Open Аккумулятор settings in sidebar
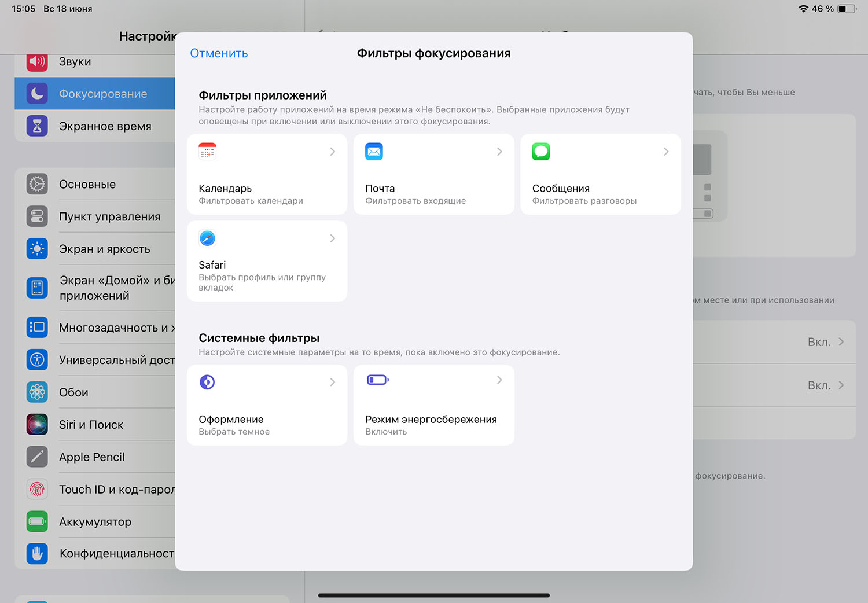Image resolution: width=868 pixels, height=603 pixels. pyautogui.click(x=95, y=521)
